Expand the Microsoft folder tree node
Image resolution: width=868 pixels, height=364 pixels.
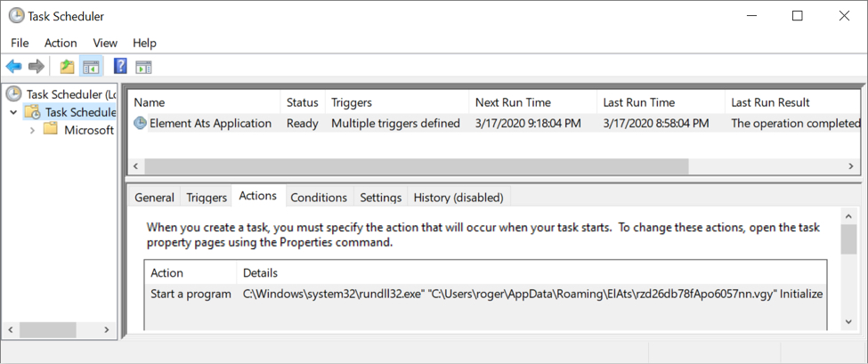coord(32,130)
